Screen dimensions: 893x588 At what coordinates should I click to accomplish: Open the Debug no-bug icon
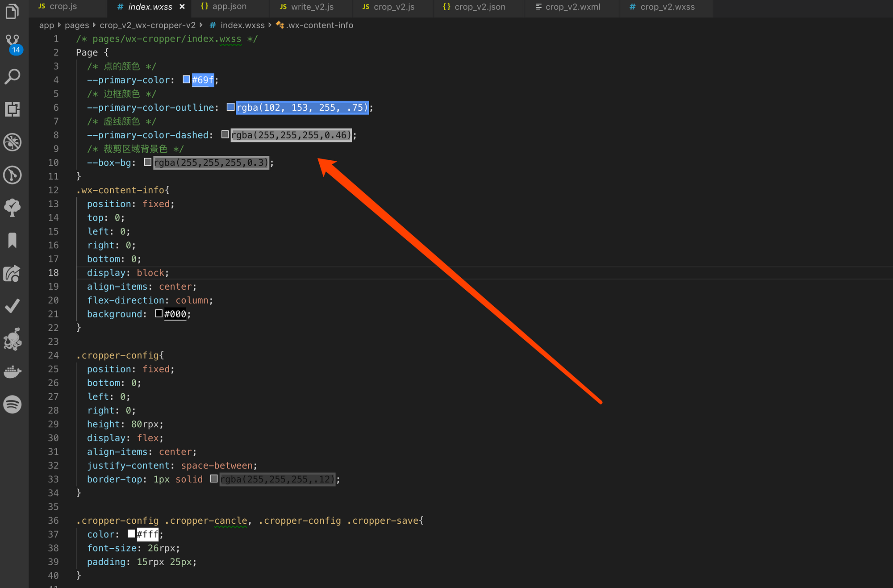[13, 142]
